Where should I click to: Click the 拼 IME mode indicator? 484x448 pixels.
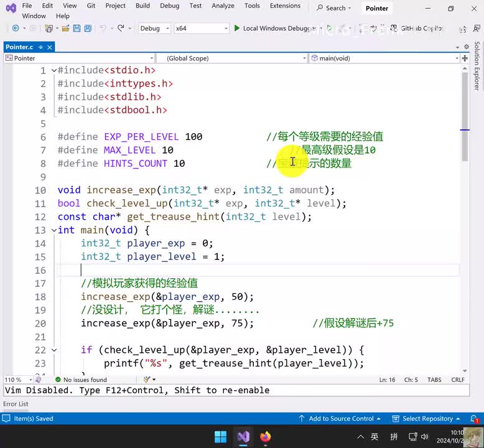(x=394, y=437)
